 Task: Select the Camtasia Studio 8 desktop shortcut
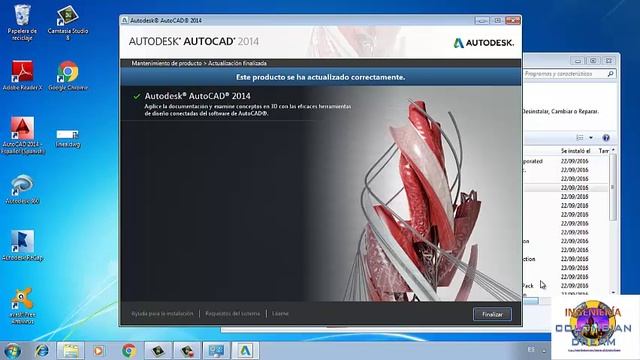pyautogui.click(x=68, y=22)
